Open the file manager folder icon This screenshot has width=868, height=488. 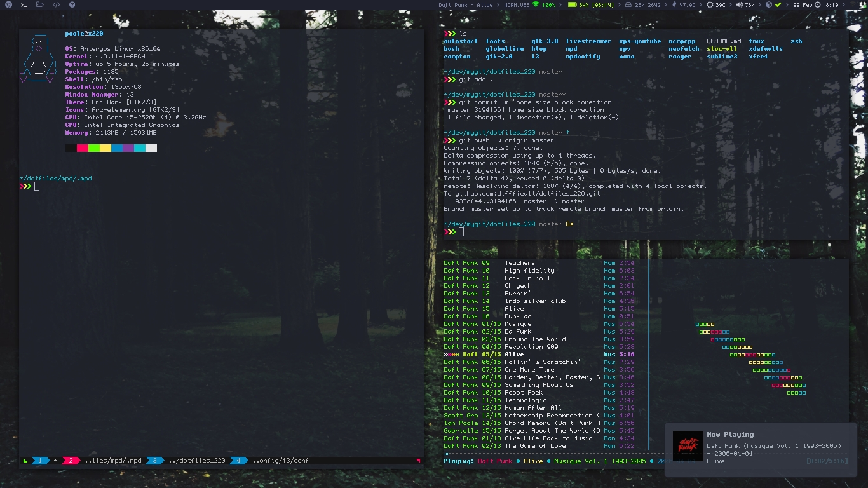(40, 4)
